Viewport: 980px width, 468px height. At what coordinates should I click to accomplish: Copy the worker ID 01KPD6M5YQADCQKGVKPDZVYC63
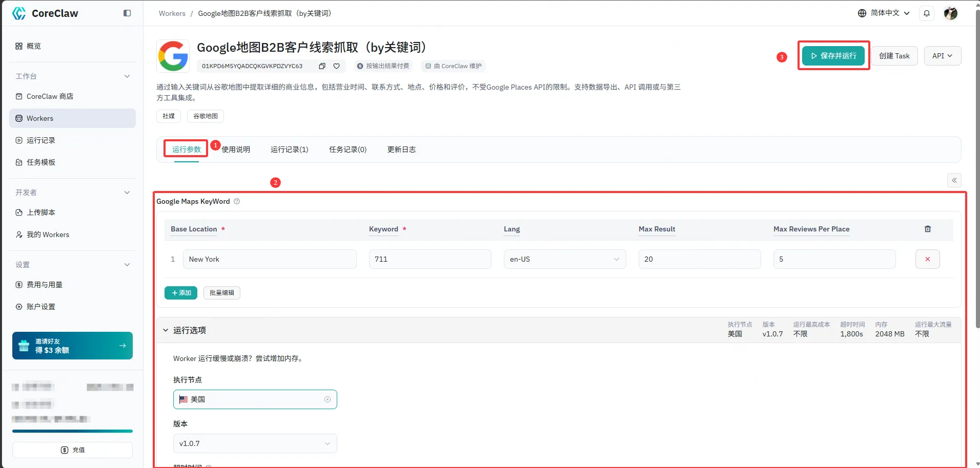pos(322,66)
